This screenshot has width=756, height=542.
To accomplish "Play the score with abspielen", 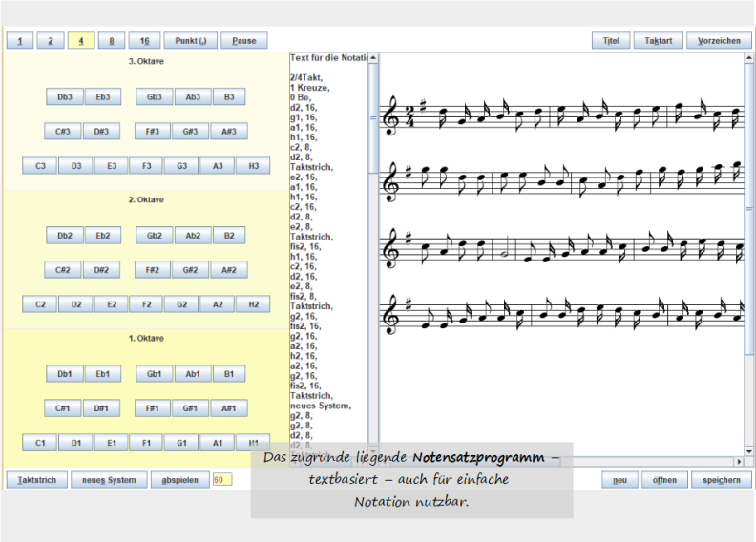I will (x=179, y=480).
